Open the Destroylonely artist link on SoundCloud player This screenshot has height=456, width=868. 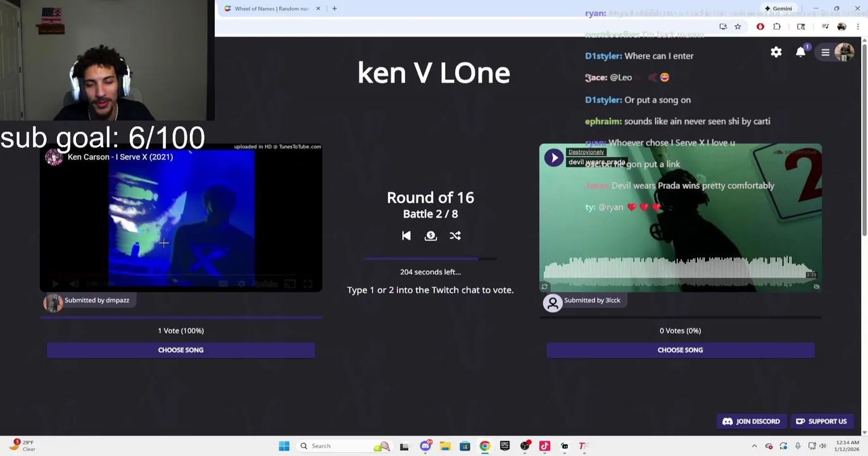[586, 152]
